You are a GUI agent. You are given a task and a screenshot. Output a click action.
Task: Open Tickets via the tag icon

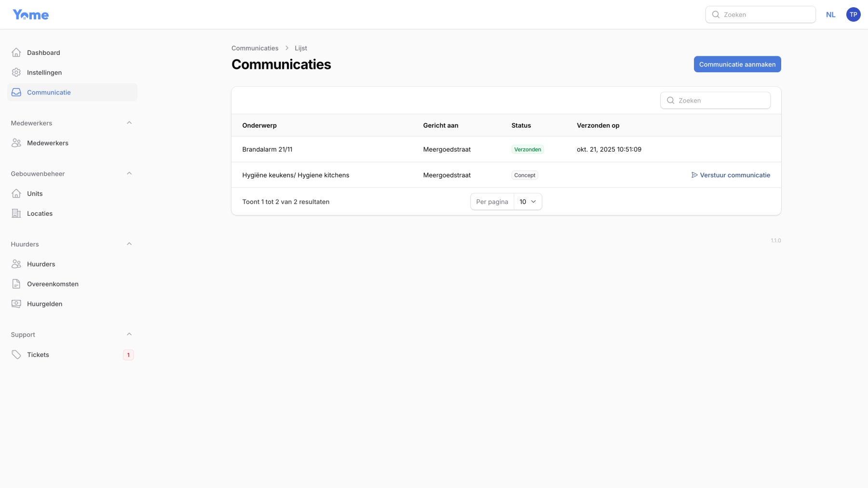coord(16,355)
